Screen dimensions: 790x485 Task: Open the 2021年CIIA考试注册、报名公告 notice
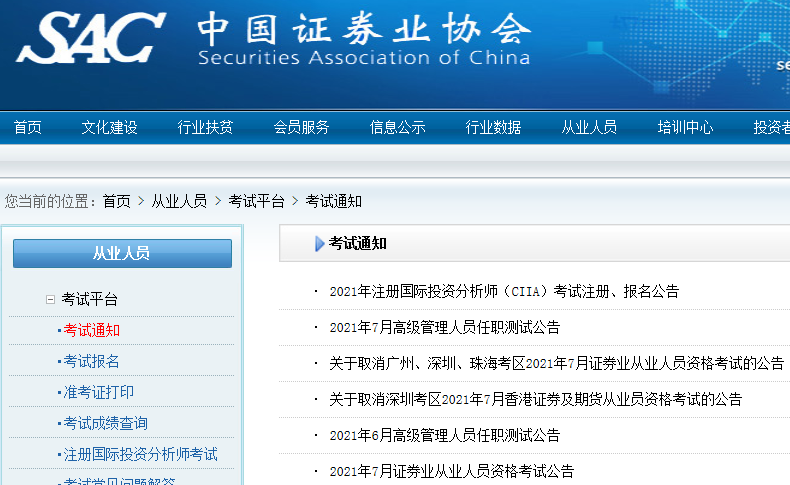click(504, 291)
